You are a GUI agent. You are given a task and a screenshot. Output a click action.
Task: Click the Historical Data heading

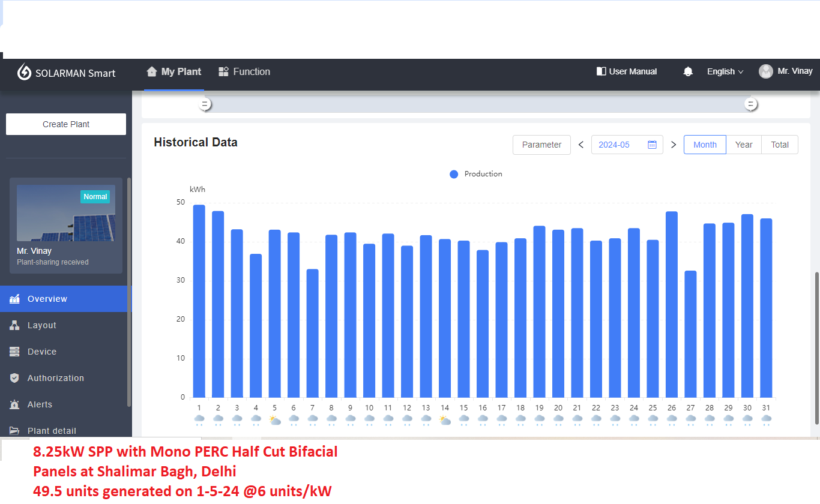point(196,142)
